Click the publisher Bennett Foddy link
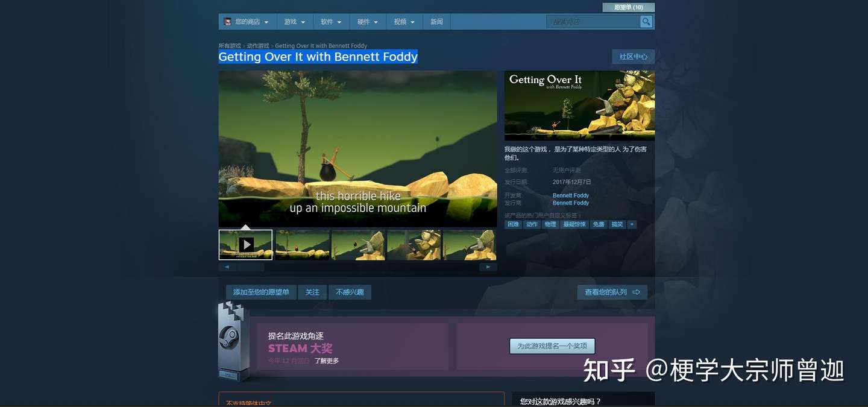Image resolution: width=868 pixels, height=407 pixels. (x=571, y=203)
